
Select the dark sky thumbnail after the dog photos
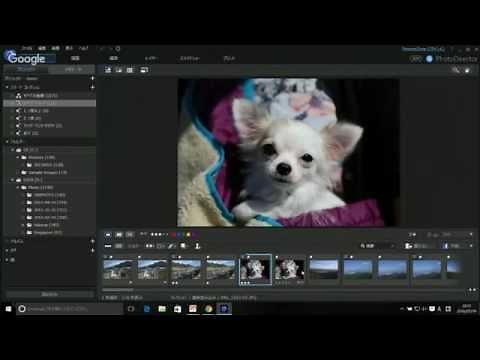coord(323,269)
